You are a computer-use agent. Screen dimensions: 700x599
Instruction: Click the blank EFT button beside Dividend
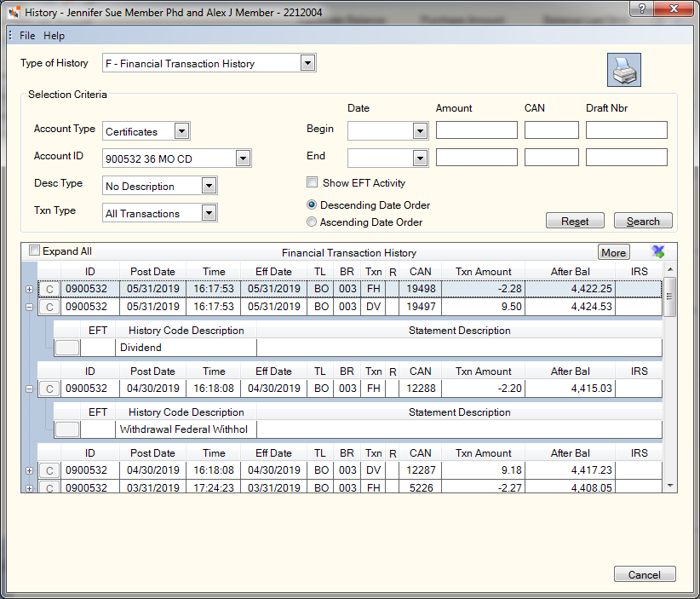click(x=67, y=348)
